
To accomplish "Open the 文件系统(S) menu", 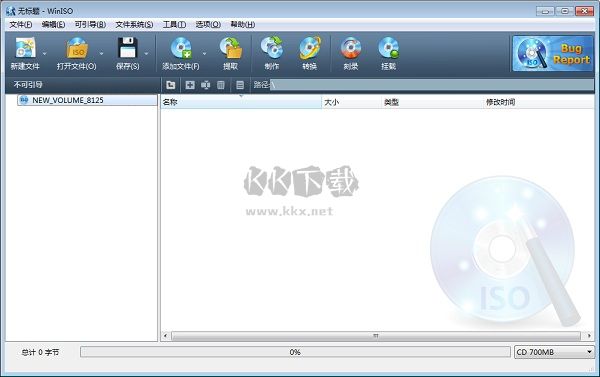I will tap(134, 24).
